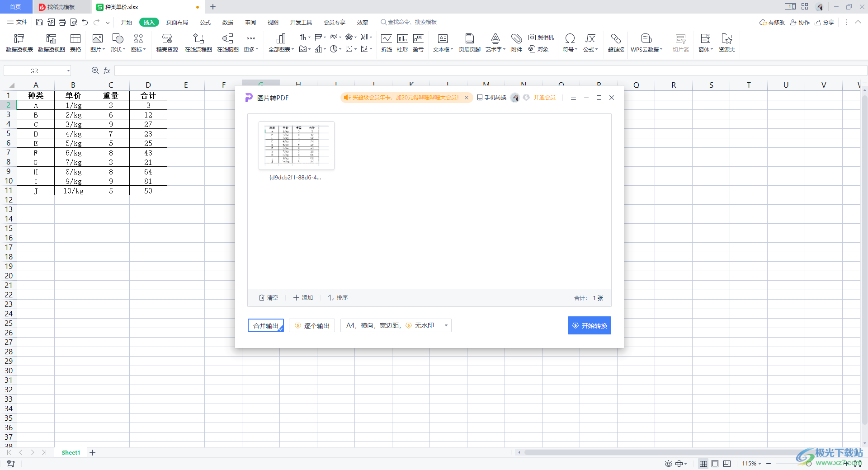This screenshot has height=470, width=868.
Task: Click the zoom out minus button
Action: point(769,464)
